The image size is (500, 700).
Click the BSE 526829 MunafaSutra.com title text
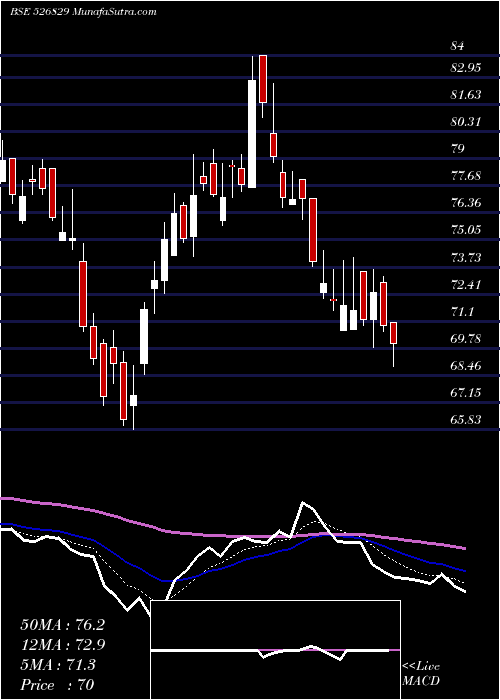point(83,12)
